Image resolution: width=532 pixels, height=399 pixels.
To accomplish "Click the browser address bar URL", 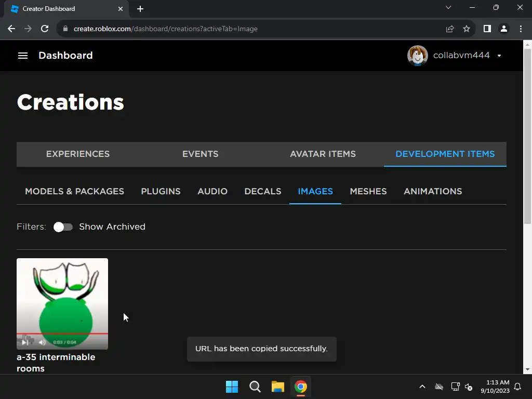I will [x=166, y=29].
